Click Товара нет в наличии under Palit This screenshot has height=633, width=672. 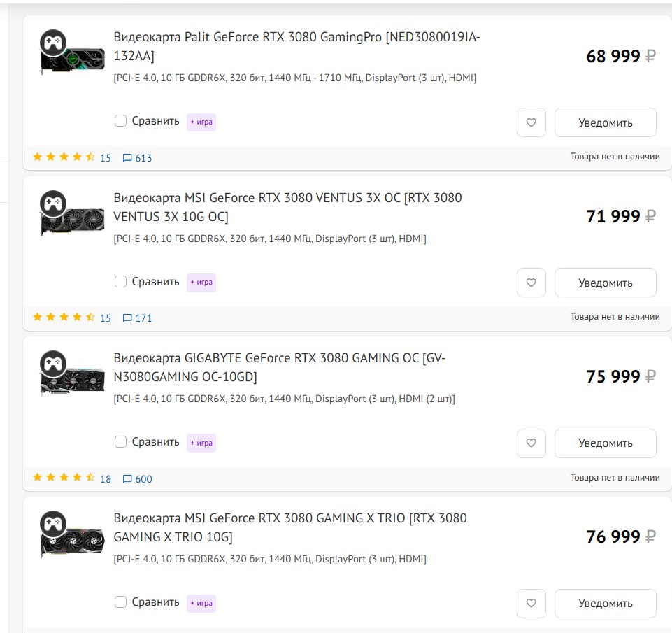[615, 157]
